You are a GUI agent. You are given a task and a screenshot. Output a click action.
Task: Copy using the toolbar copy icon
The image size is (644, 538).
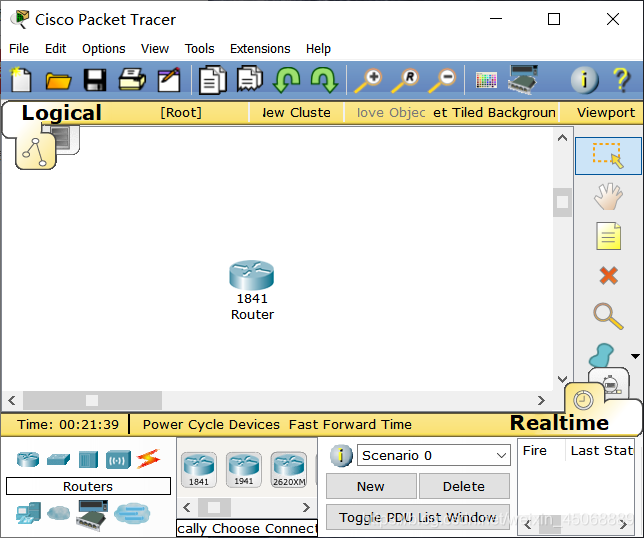click(x=213, y=80)
